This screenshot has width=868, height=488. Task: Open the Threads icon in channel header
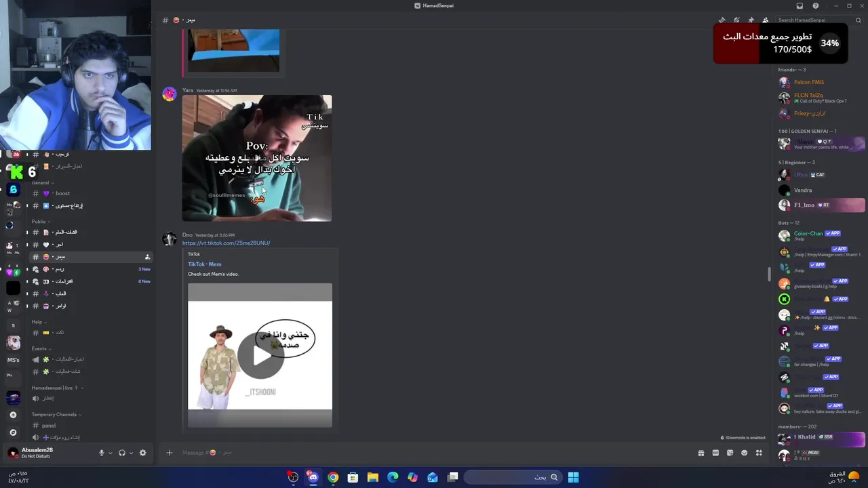(722, 20)
